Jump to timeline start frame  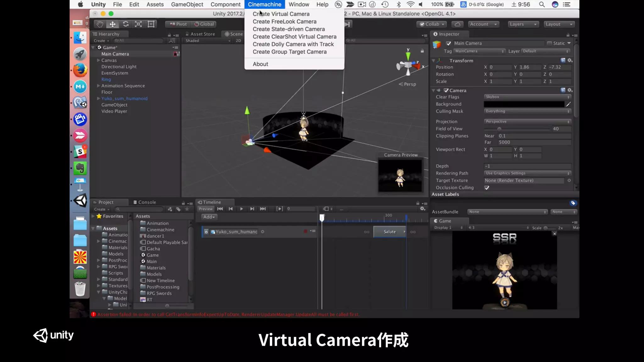[220, 209]
